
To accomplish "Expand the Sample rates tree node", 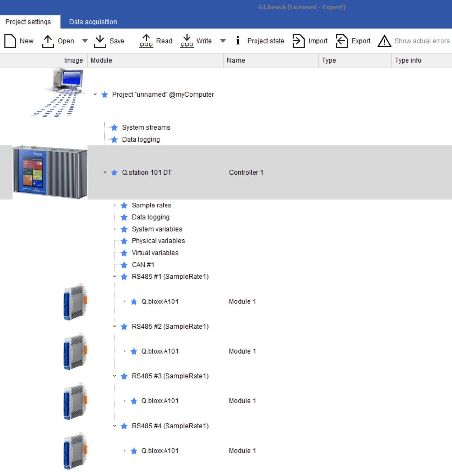I will (115, 205).
